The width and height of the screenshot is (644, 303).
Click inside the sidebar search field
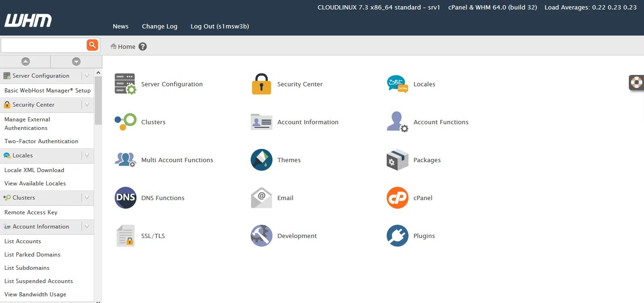point(43,45)
